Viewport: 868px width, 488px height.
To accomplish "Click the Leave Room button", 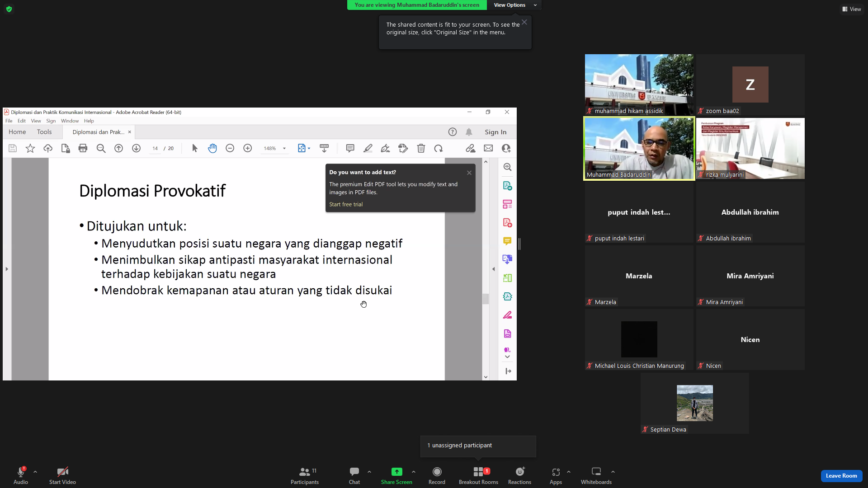I will 841,476.
